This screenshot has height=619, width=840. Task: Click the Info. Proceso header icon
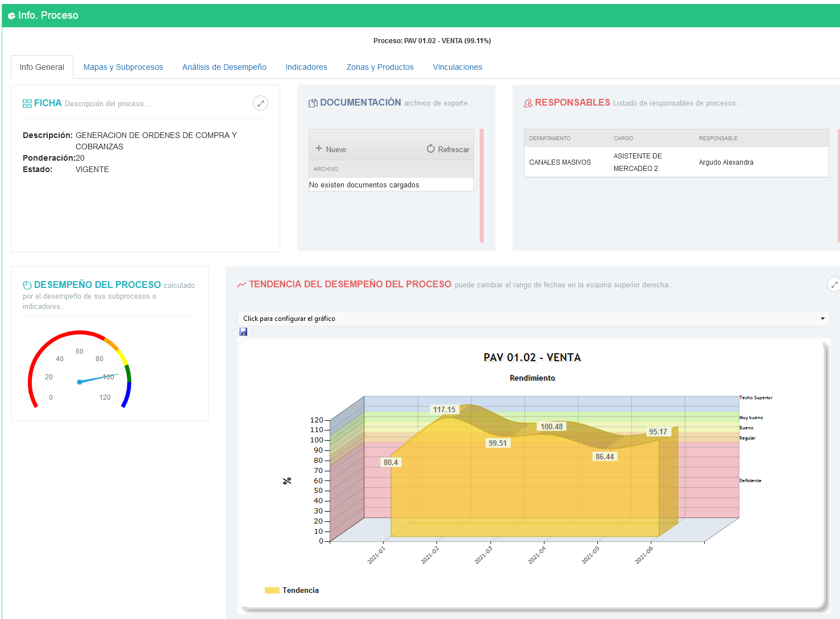coord(11,16)
